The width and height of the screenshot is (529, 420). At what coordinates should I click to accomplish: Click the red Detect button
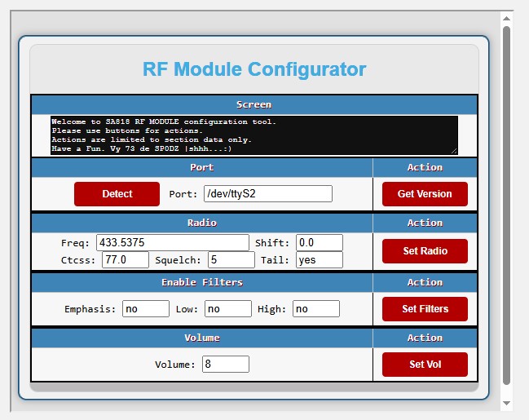(x=117, y=194)
